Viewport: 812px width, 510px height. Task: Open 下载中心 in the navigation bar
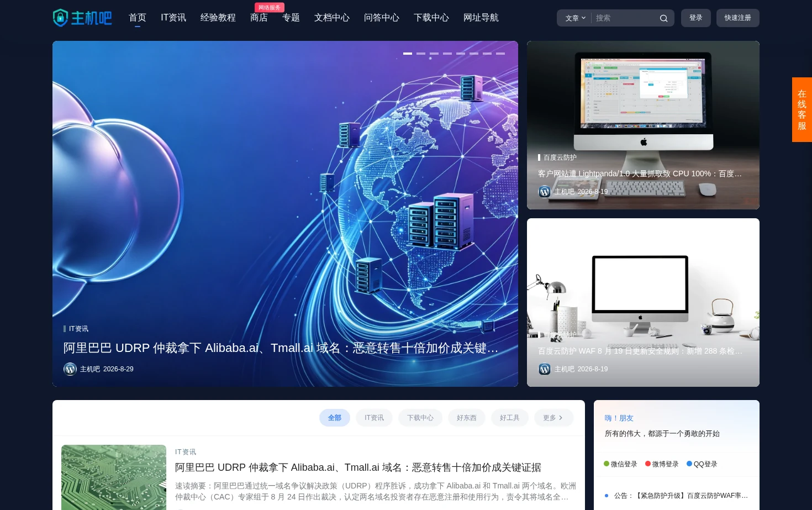coord(431,18)
